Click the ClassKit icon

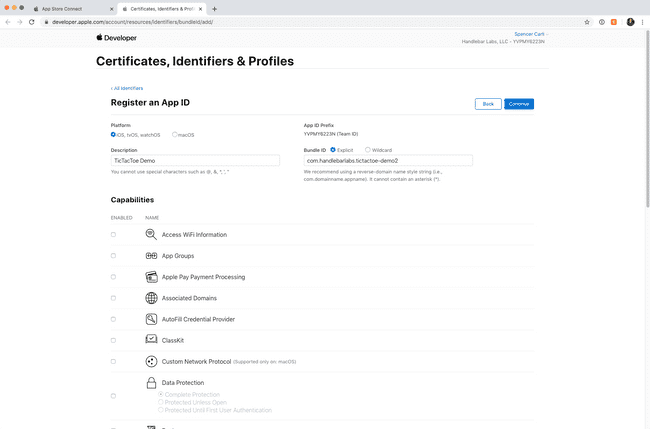point(151,339)
